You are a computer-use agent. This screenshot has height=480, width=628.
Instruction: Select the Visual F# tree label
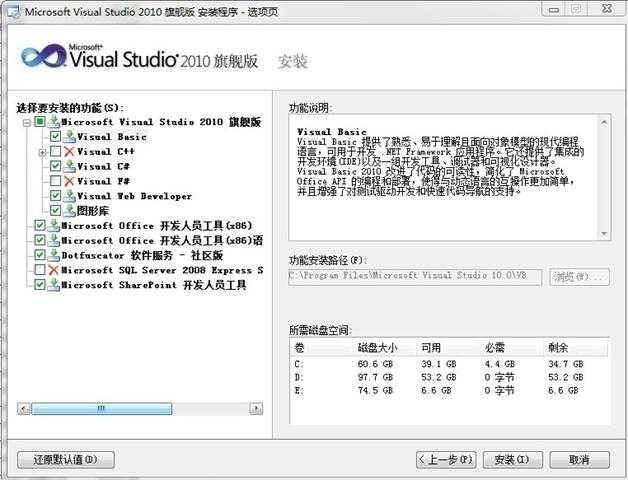[103, 181]
